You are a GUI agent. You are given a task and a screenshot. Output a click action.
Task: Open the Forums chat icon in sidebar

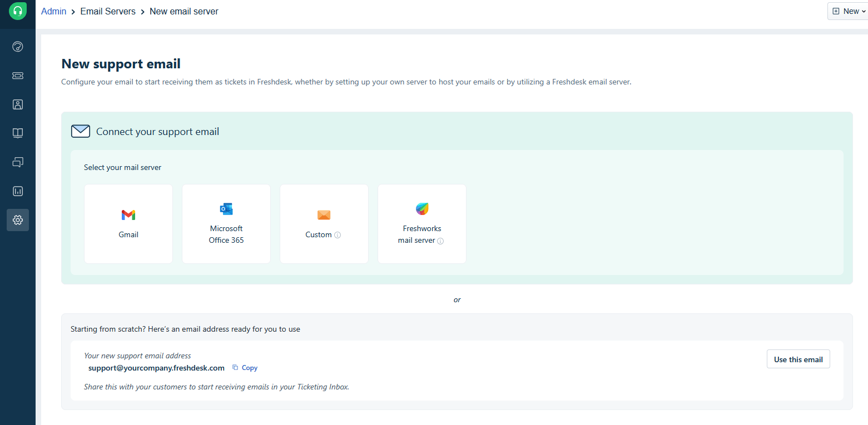click(18, 162)
